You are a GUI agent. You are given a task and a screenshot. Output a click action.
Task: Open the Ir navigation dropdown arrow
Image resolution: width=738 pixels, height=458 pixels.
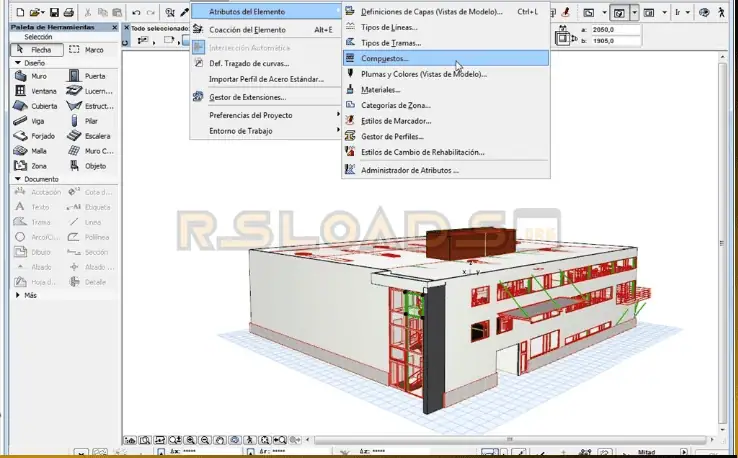pyautogui.click(x=688, y=12)
